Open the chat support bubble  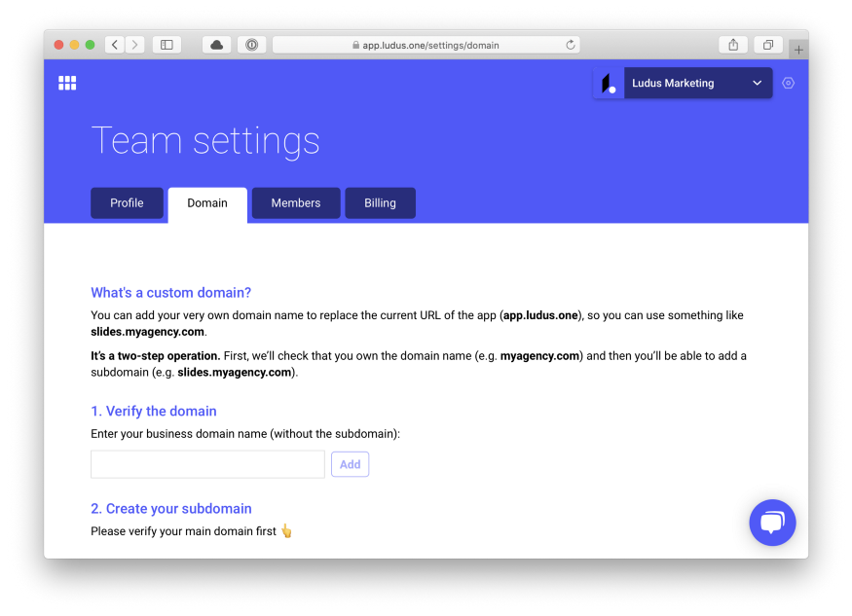(772, 523)
